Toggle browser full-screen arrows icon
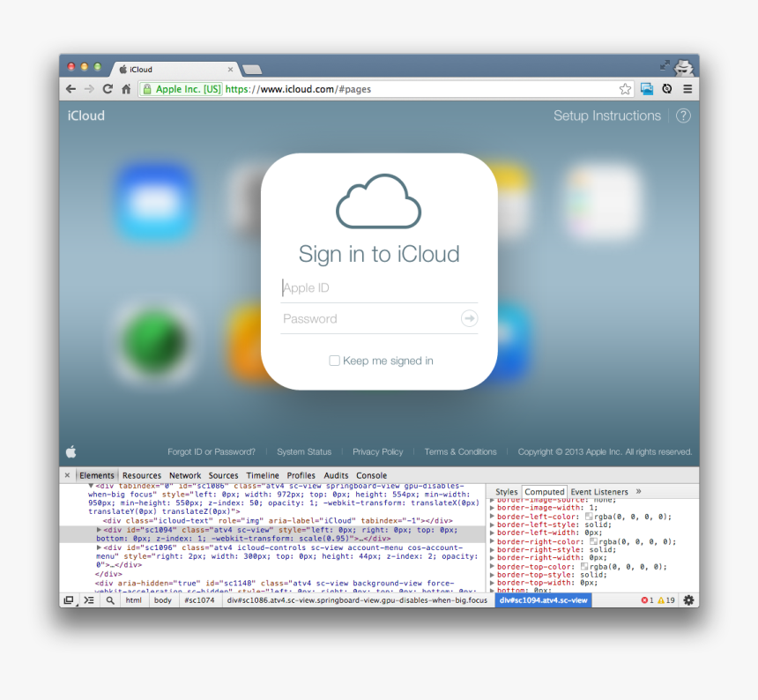 [665, 64]
